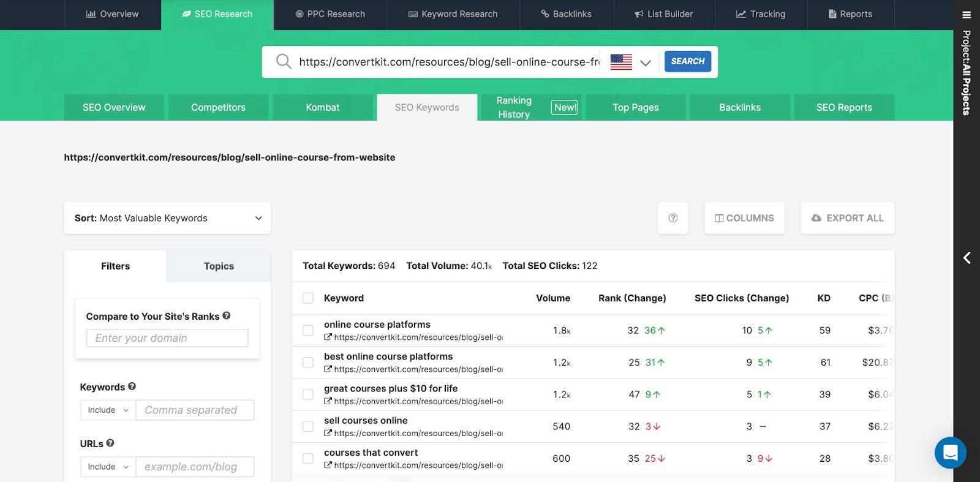Screen dimensions: 980x482
Task: Click the URL search input field
Action: pos(449,62)
